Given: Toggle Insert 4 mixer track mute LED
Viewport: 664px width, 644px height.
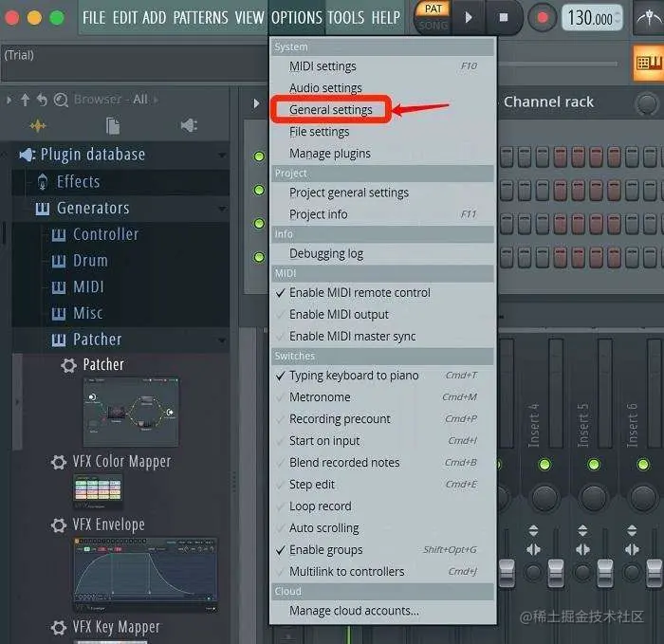Looking at the screenshot, I should point(544,465).
